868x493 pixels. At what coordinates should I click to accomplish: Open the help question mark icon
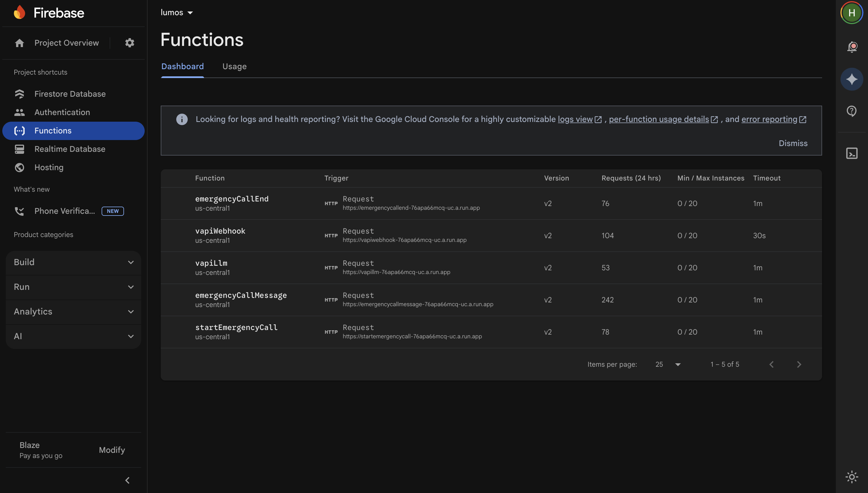(851, 111)
